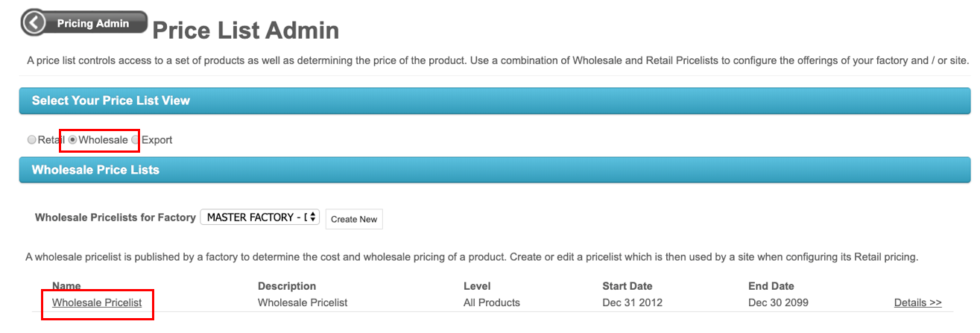Open the Wholesale Pricelist name link

click(x=97, y=302)
